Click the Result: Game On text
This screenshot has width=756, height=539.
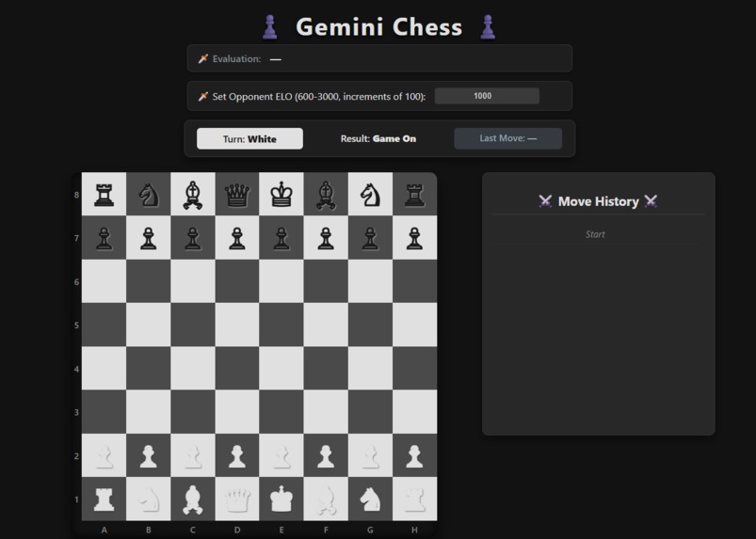378,138
